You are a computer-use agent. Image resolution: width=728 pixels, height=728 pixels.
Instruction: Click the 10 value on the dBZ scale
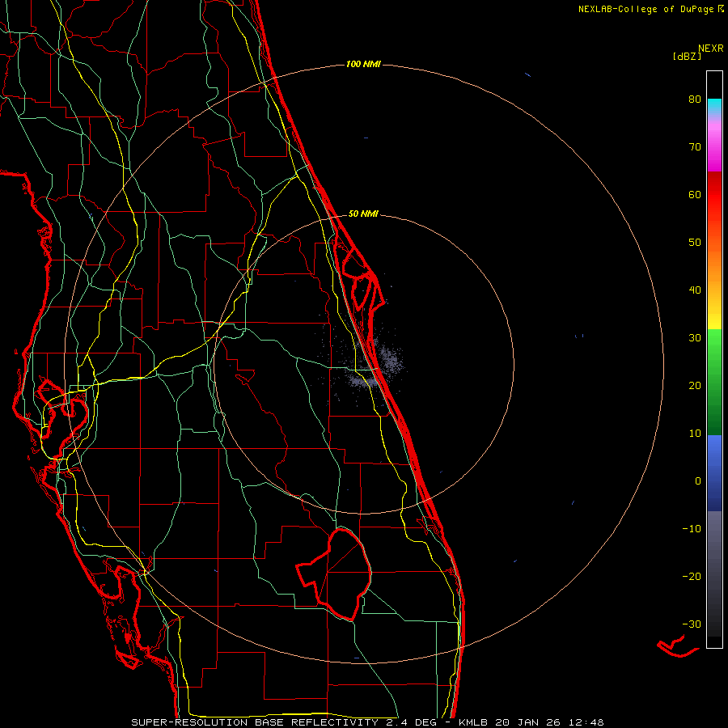(695, 434)
